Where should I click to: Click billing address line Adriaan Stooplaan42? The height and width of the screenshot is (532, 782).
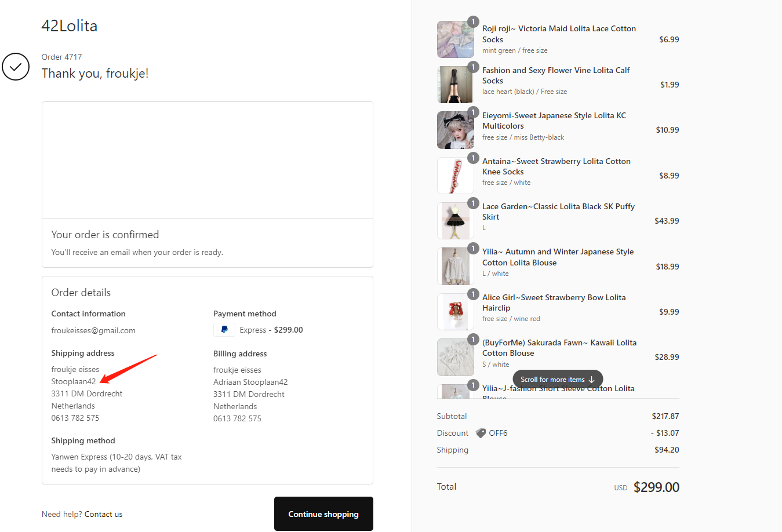click(250, 382)
